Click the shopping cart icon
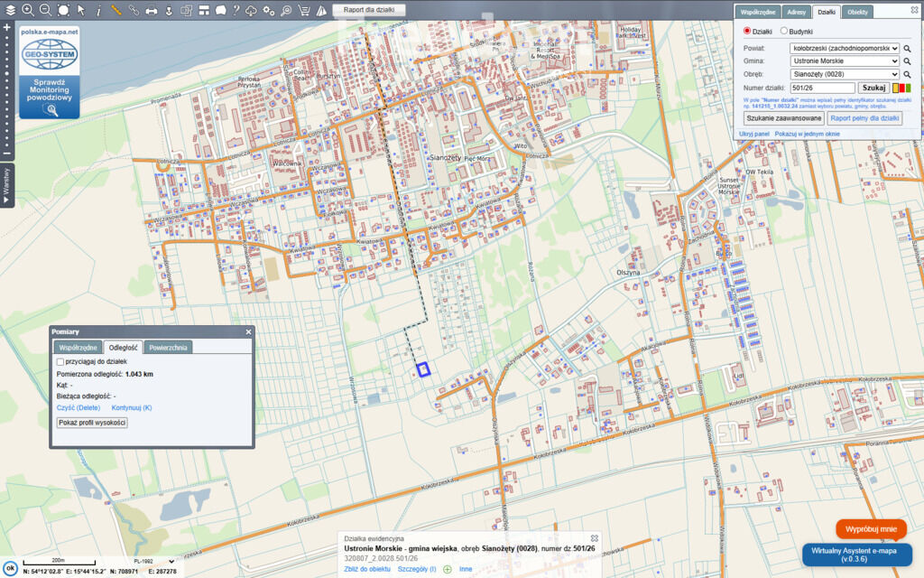 (304, 10)
